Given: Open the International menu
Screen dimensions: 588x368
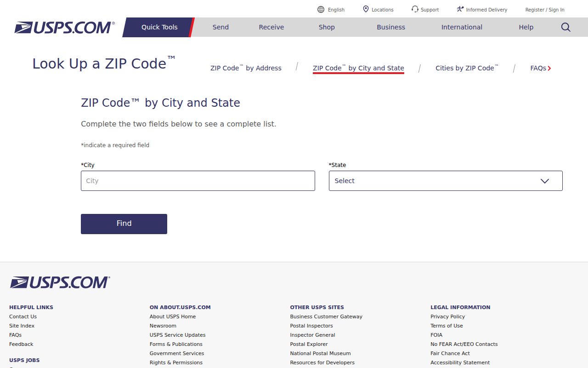Looking at the screenshot, I should click(x=462, y=27).
